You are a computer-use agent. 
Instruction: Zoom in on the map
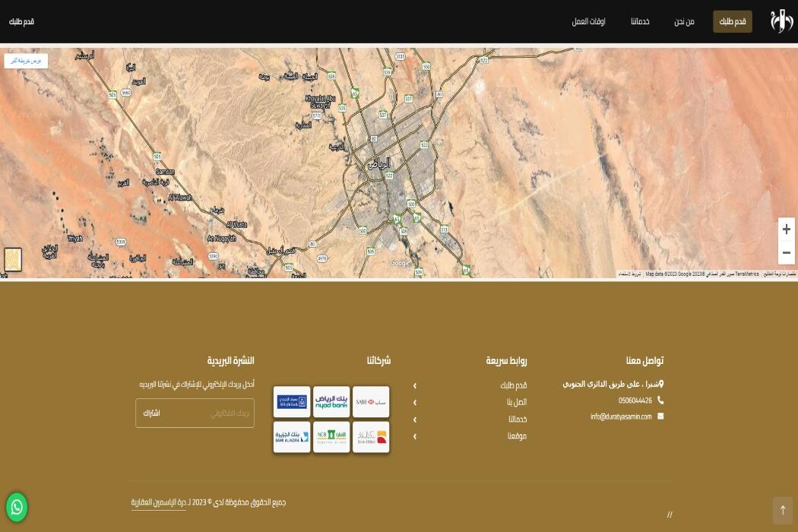(x=786, y=230)
